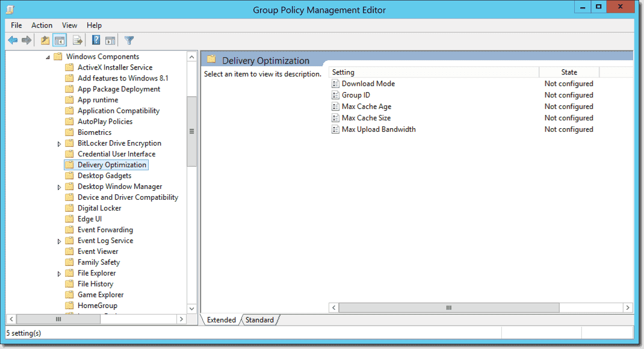Screen dimensions: 644x349
Task: Select Event Forwarding in the tree
Action: click(105, 230)
